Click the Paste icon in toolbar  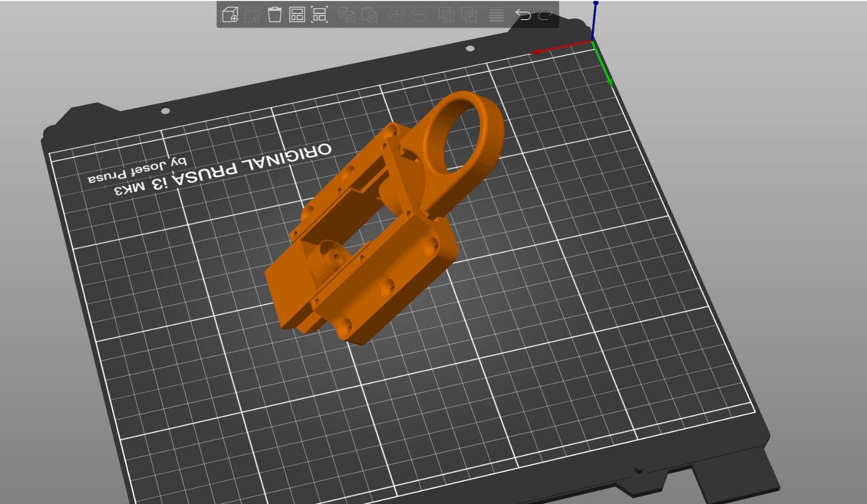(369, 15)
